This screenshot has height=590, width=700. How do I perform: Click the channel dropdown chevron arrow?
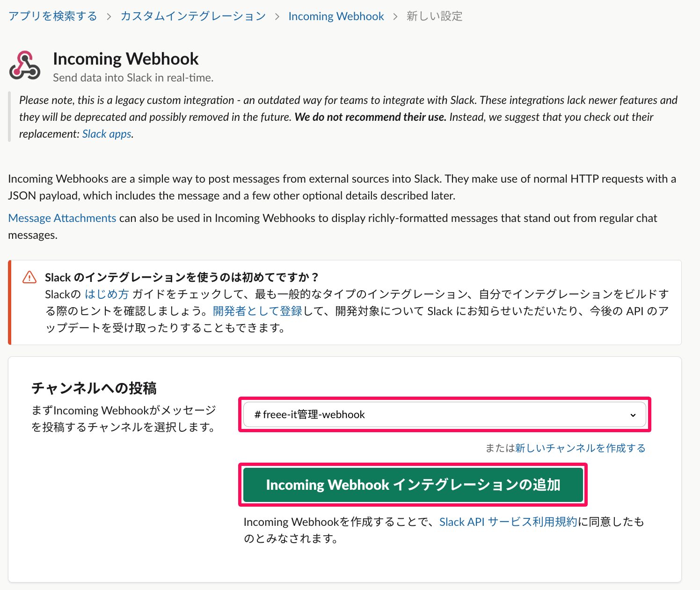click(633, 415)
